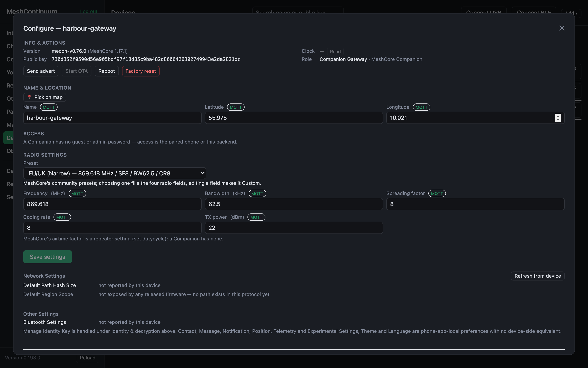Image resolution: width=588 pixels, height=368 pixels.
Task: Close the Configure harbour-gateway dialog
Action: click(561, 28)
